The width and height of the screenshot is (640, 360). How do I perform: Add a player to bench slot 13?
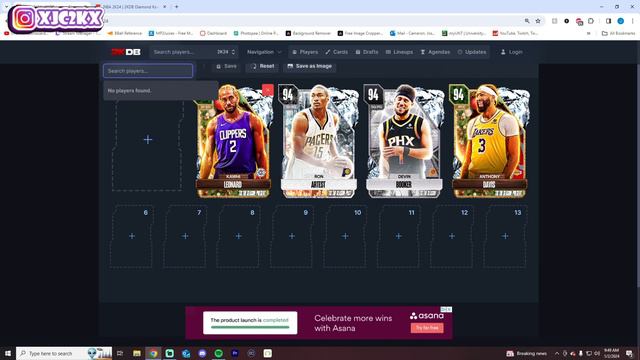click(505, 236)
